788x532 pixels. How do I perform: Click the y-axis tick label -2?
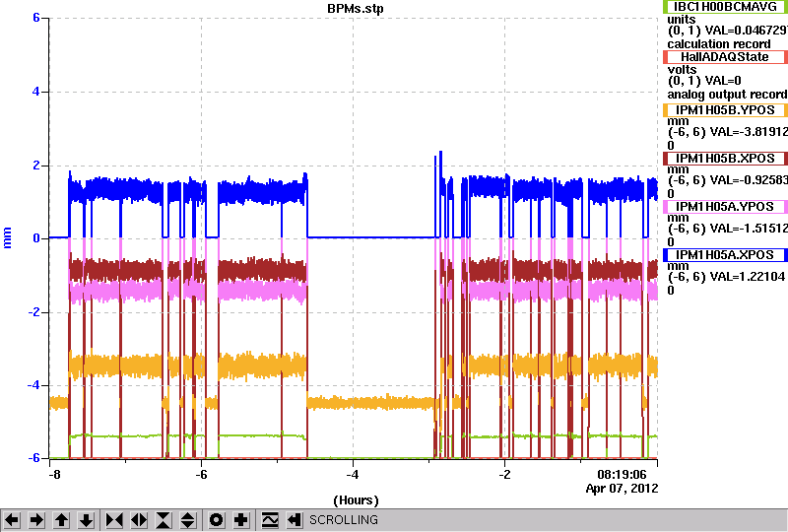pyautogui.click(x=33, y=312)
